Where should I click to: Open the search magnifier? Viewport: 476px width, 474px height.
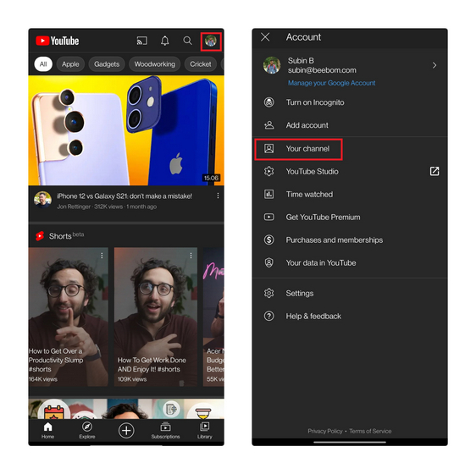188,41
